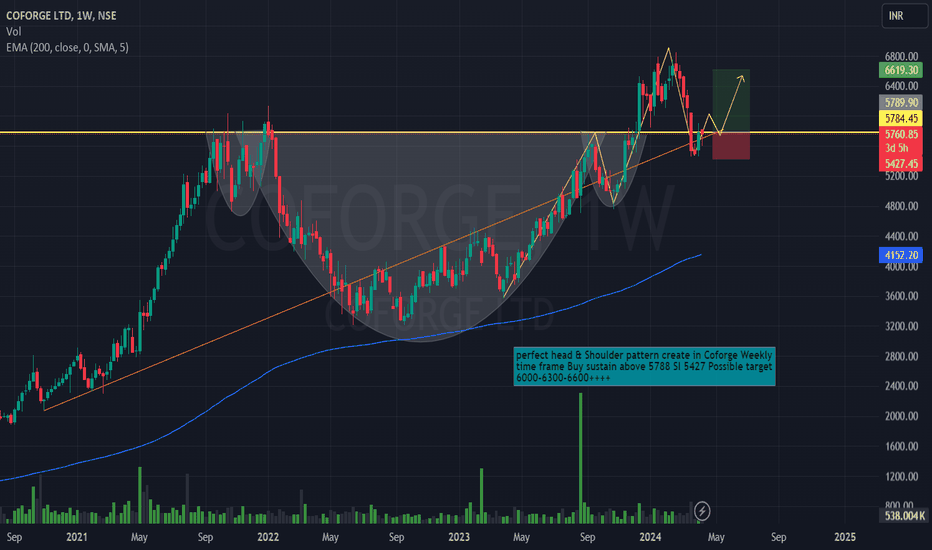
Task: Click the 2000.00 level on the price axis
Action: point(901,416)
